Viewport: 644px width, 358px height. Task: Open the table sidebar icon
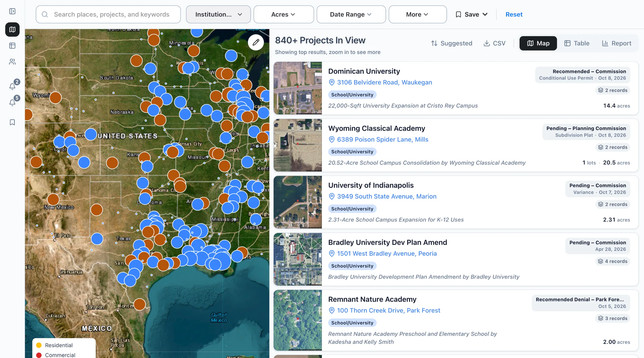[12, 46]
